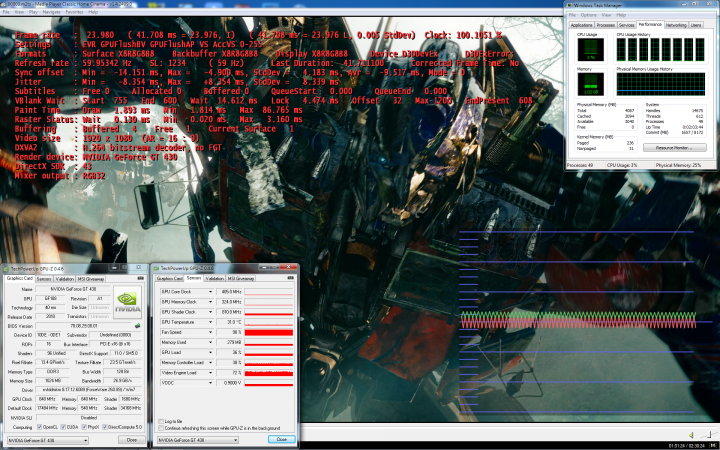Viewport: 720px width, 450px height.
Task: Switch to Graphics Card tab in right GPU-Z window
Action: coord(169,278)
